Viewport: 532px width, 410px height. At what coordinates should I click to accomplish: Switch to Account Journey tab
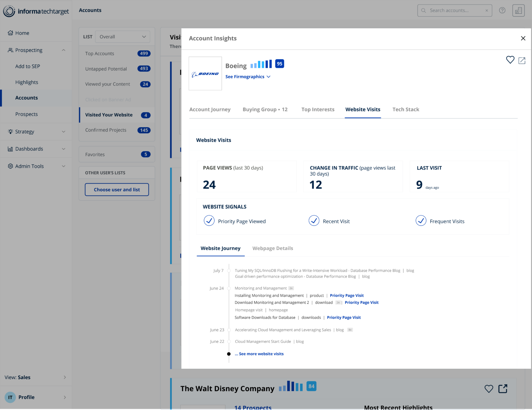pos(210,110)
